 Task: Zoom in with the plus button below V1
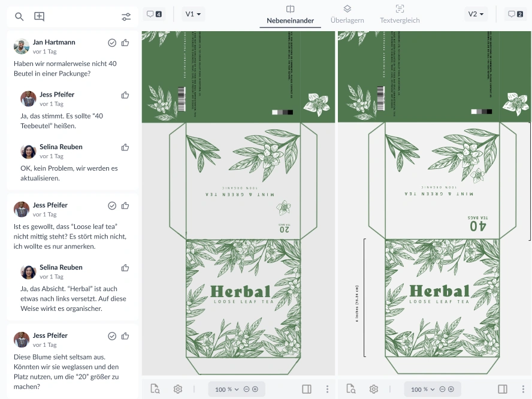[255, 389]
